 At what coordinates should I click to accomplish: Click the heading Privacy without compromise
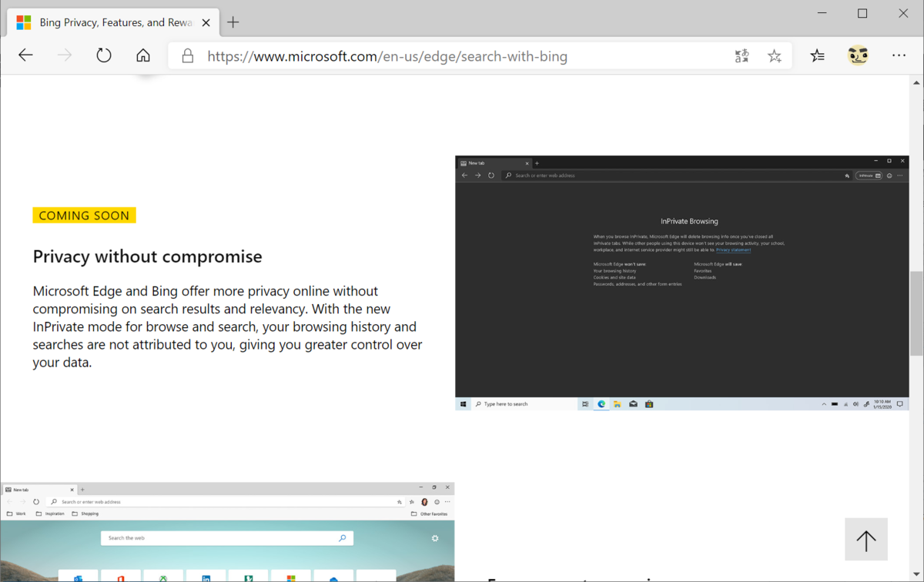147,256
